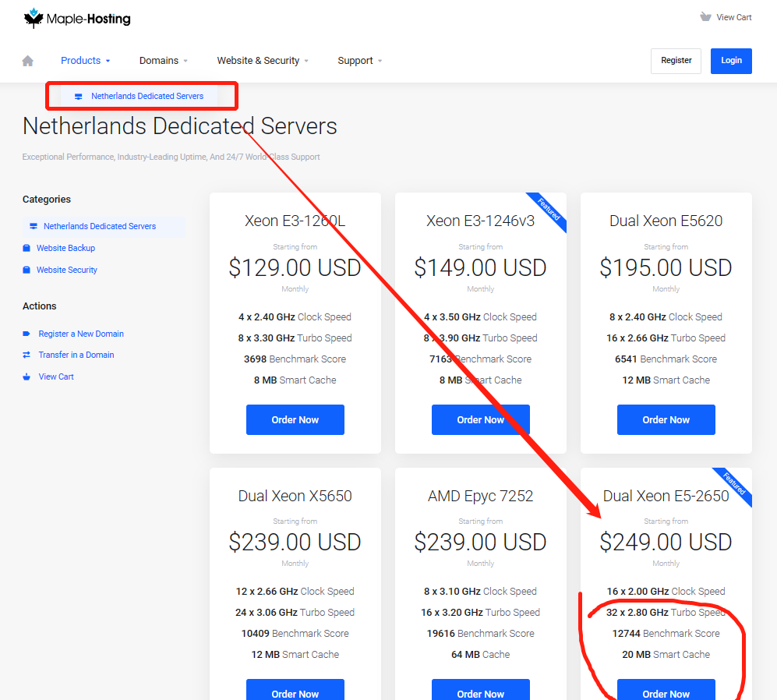Click the Maple-Hosting maple leaf logo

[x=34, y=19]
